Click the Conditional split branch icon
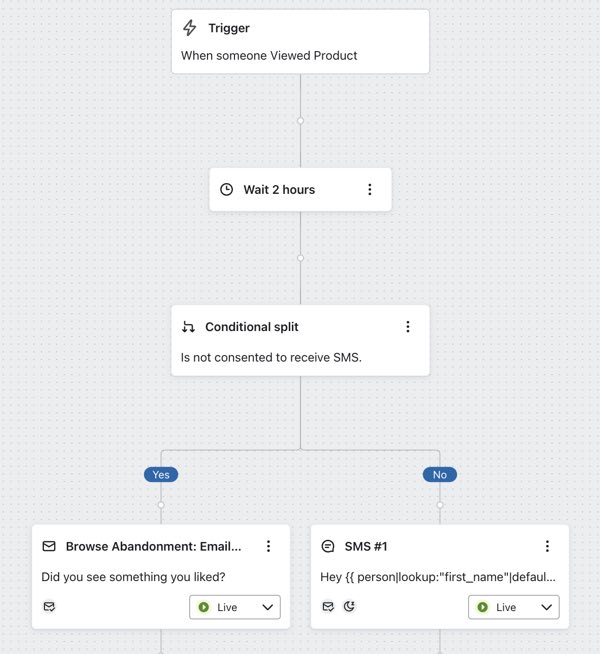The image size is (600, 654). pyautogui.click(x=188, y=327)
